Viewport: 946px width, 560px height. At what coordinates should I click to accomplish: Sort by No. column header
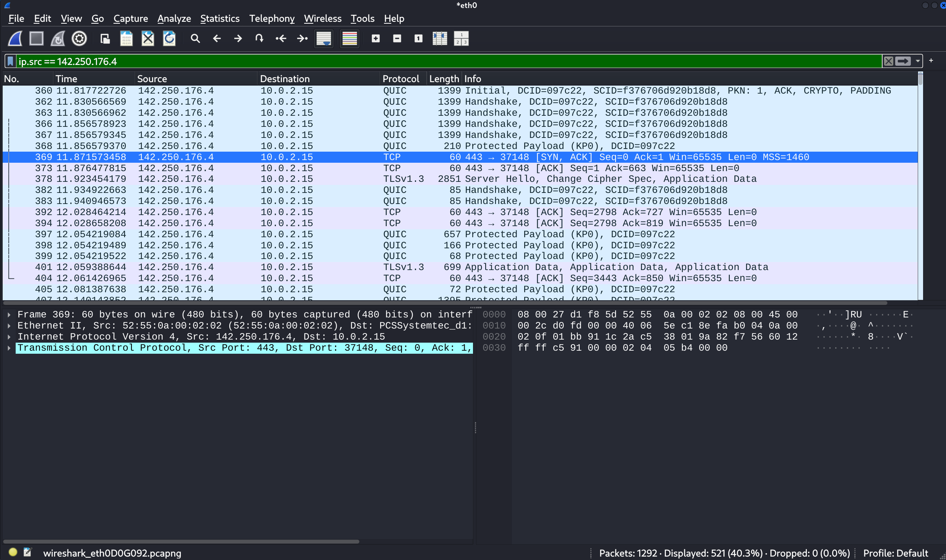click(x=28, y=79)
